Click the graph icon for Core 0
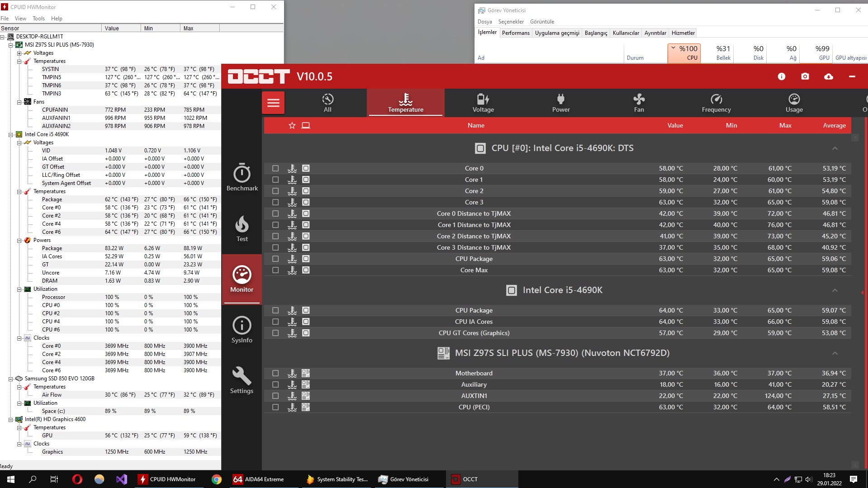Screen dimensions: 868x488 (292, 168)
